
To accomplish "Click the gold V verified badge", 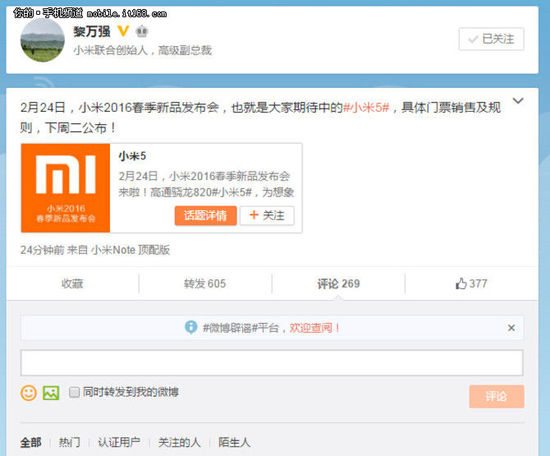I will (x=123, y=31).
